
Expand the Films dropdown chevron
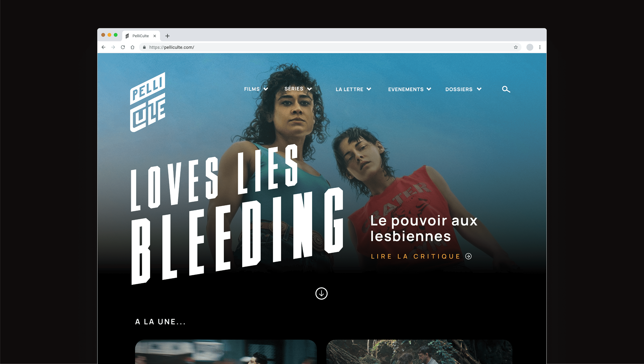tap(265, 89)
